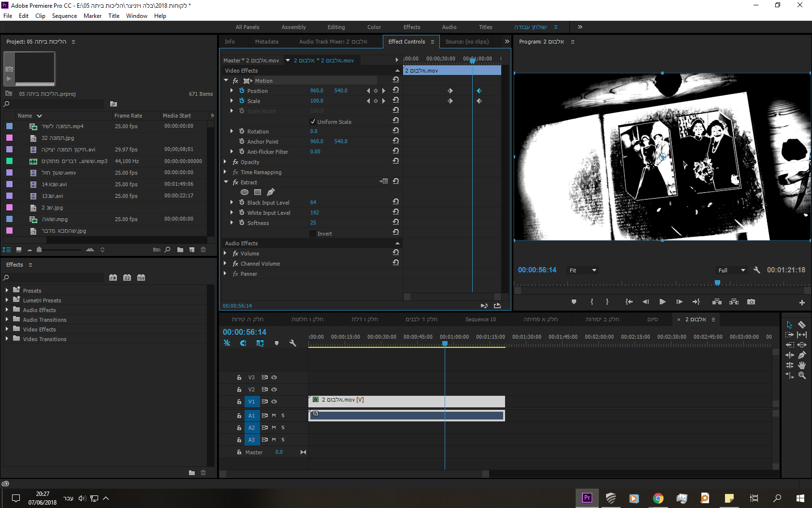The width and height of the screenshot is (812, 508).
Task: Select the Razor tool in tools panel
Action: pyautogui.click(x=802, y=325)
